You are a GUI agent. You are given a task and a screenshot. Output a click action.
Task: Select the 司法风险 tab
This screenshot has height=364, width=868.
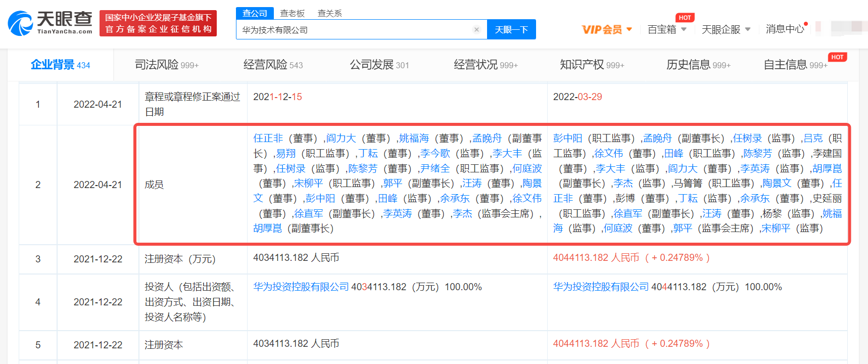point(167,65)
